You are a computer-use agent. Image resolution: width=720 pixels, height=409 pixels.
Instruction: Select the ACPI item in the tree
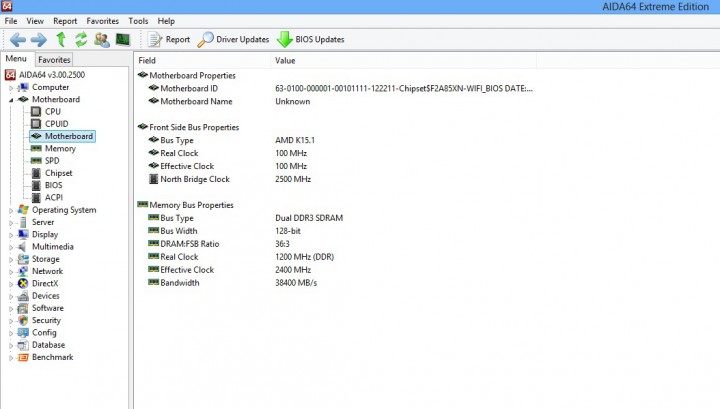[x=54, y=197]
